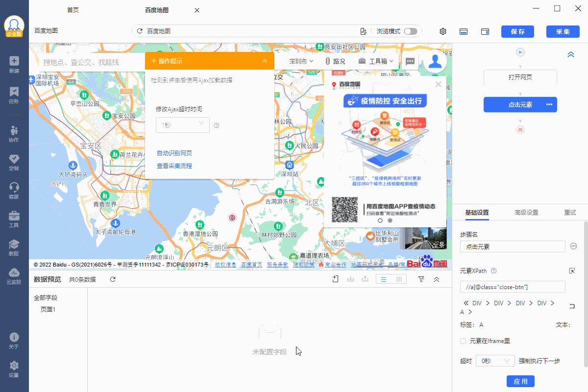Click the 企业版 user avatar logo
588x392 pixels.
pos(14,27)
